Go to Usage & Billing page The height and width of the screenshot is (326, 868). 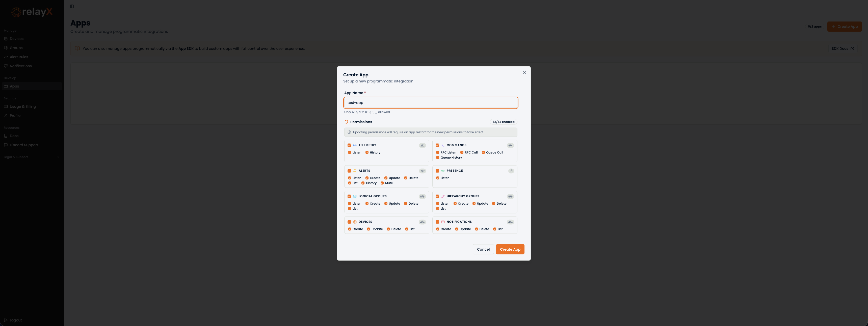tap(22, 107)
